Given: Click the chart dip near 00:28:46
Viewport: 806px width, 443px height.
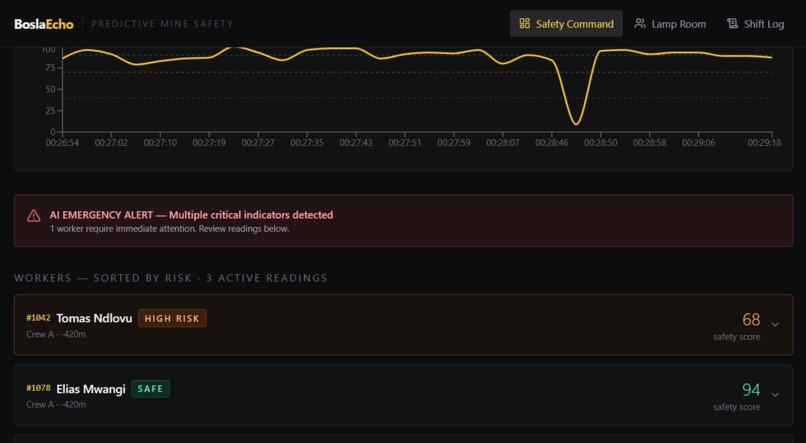Looking at the screenshot, I should coord(576,123).
